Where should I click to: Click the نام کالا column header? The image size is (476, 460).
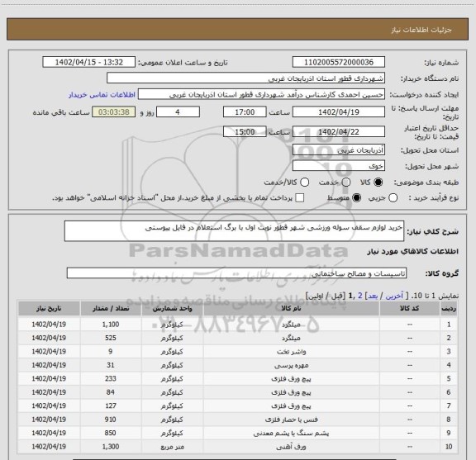291,309
